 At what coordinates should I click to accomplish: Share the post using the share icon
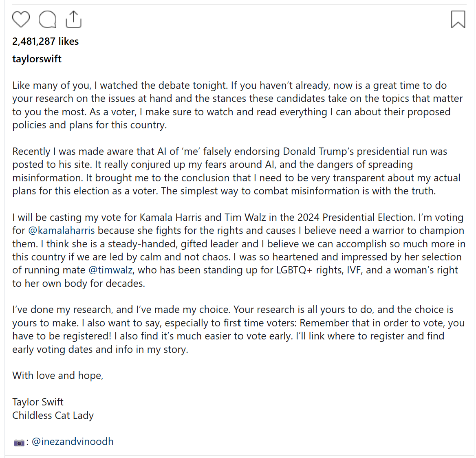pyautogui.click(x=73, y=19)
